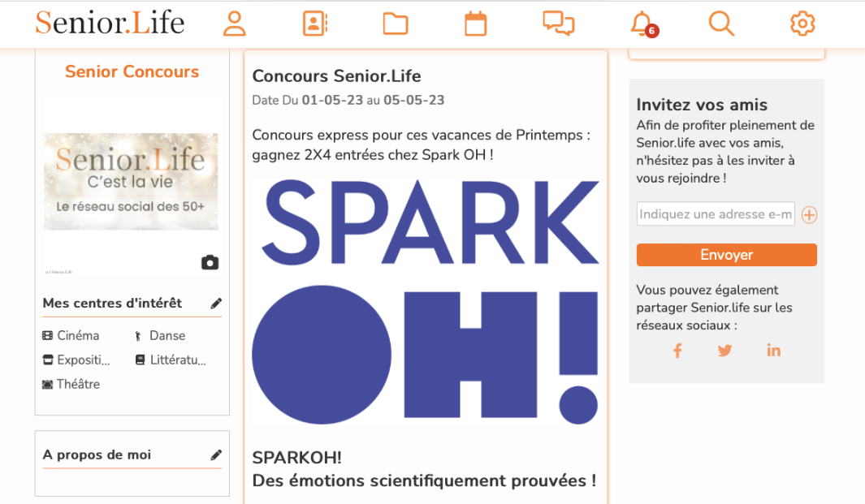Check notifications bell with 6 badge

coord(643,24)
